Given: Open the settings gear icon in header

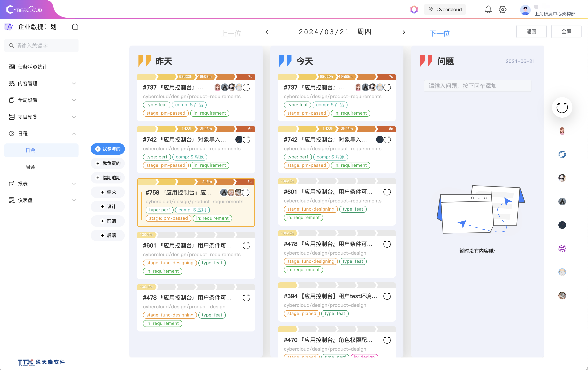Looking at the screenshot, I should coord(502,9).
